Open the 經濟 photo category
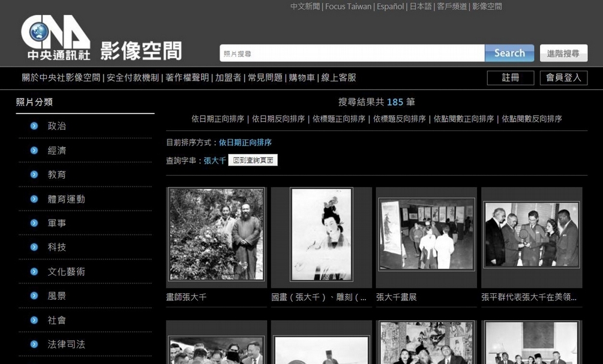 click(x=56, y=151)
